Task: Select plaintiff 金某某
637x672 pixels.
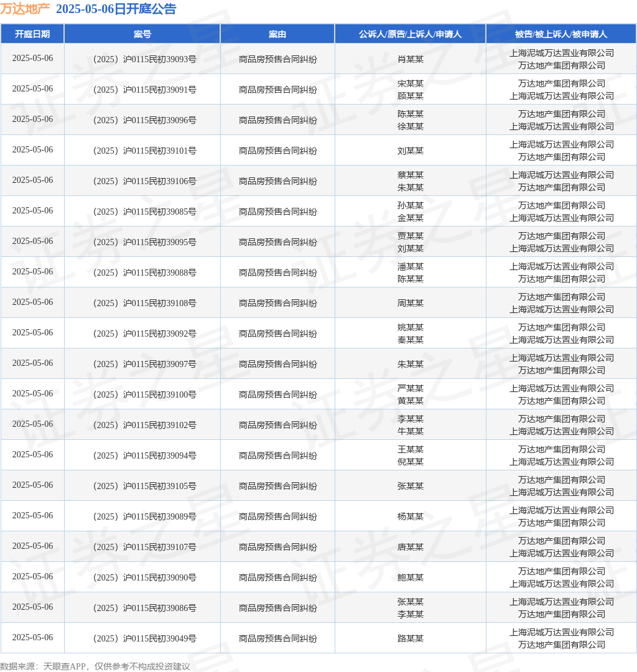Action: pos(411,217)
